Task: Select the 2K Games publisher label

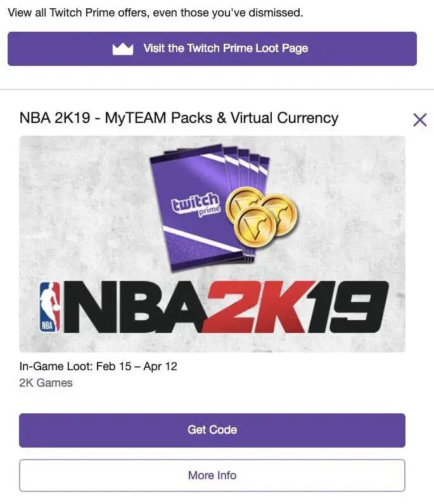Action: coord(46,383)
